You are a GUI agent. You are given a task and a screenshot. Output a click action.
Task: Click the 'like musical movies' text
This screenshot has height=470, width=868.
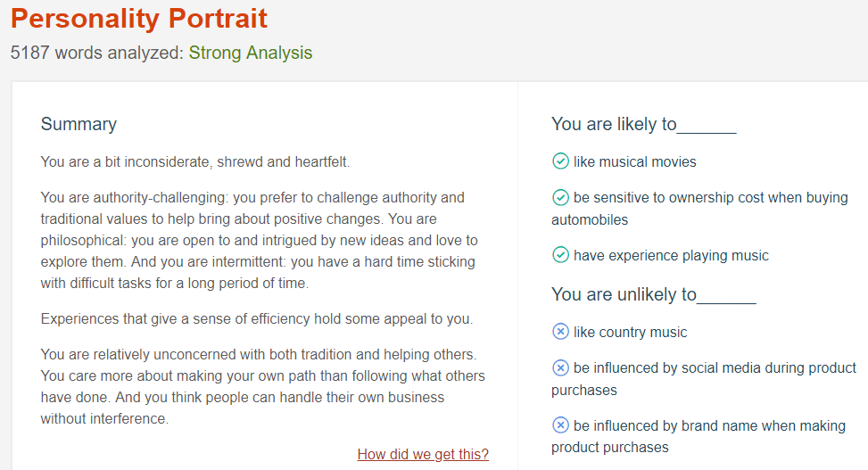[635, 161]
